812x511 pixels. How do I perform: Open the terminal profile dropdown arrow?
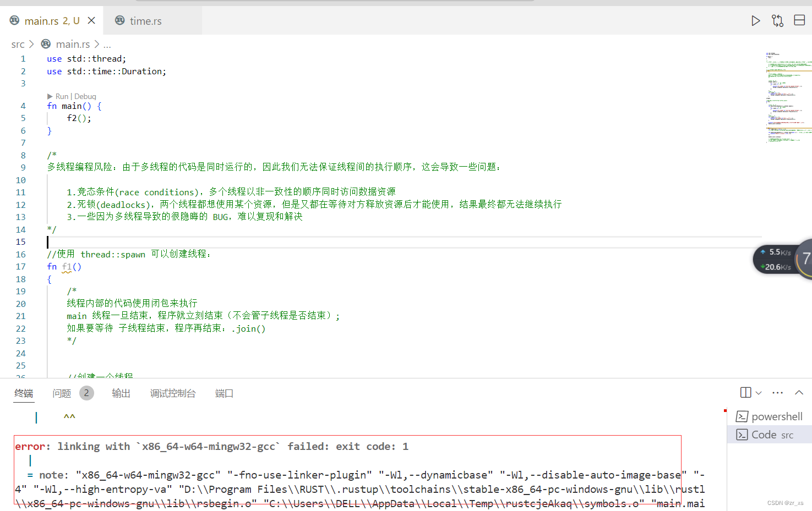click(758, 392)
